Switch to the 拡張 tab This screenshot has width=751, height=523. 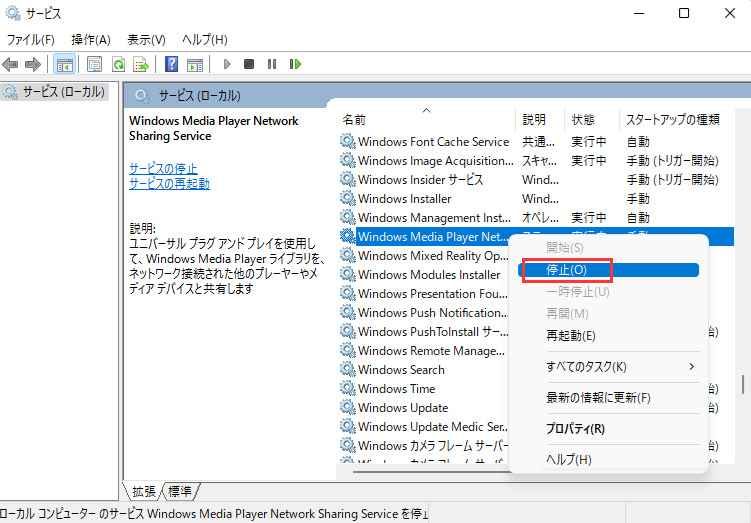coord(144,491)
